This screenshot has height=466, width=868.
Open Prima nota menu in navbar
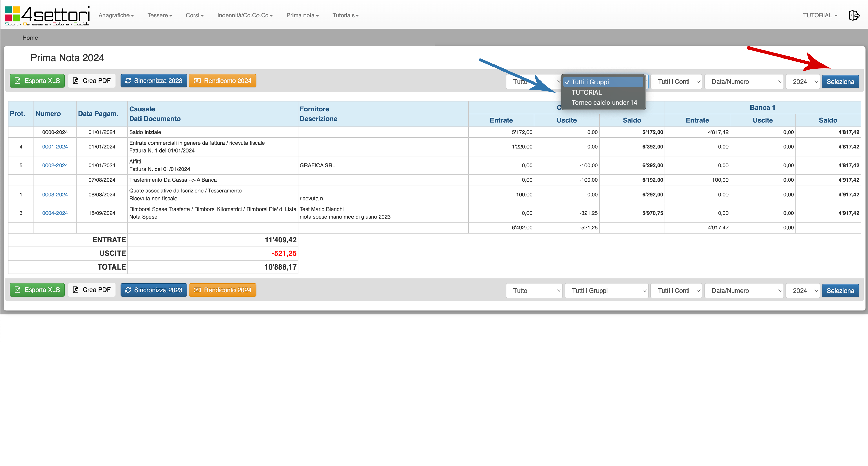[x=302, y=15]
